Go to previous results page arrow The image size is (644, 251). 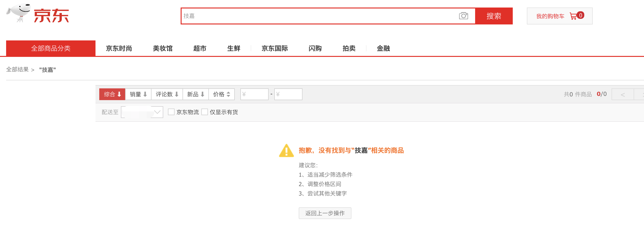click(x=623, y=95)
